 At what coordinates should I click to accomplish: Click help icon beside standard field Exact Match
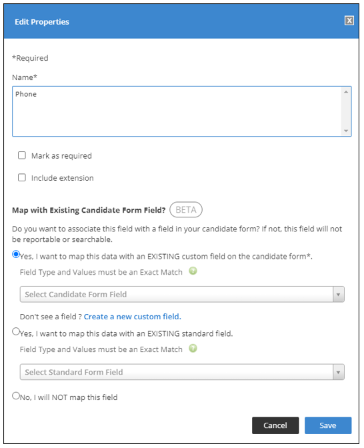(x=193, y=348)
